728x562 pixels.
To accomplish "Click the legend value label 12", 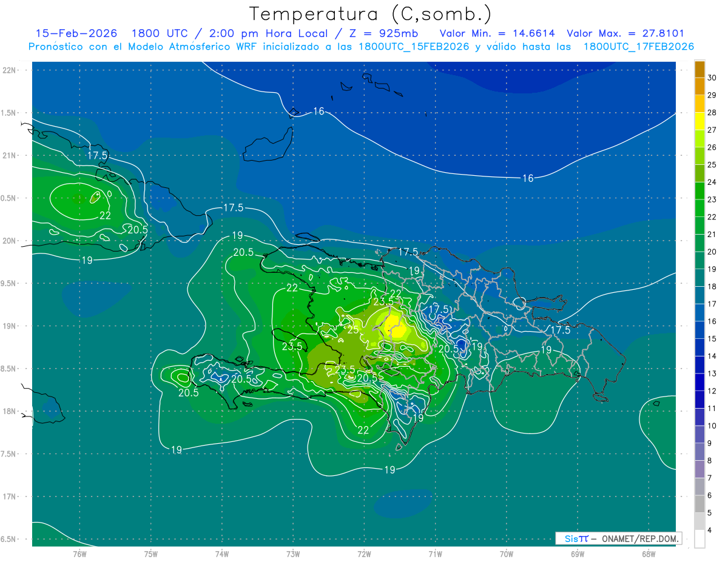I will tap(712, 391).
